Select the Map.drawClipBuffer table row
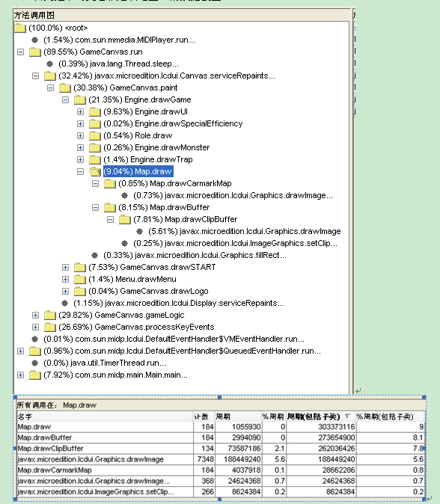The height and width of the screenshot is (504, 440). coord(221,449)
